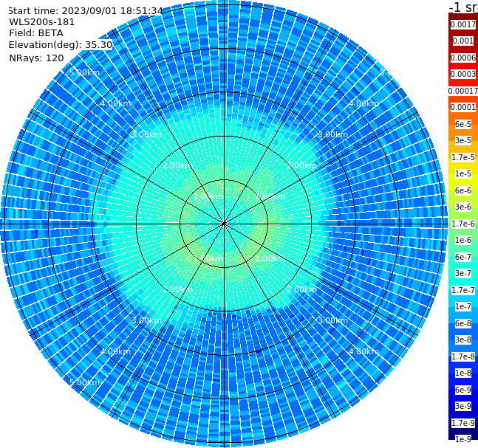This screenshot has height=448, width=478.
Task: Select the upper-left 3.00km range label
Action: click(x=146, y=134)
